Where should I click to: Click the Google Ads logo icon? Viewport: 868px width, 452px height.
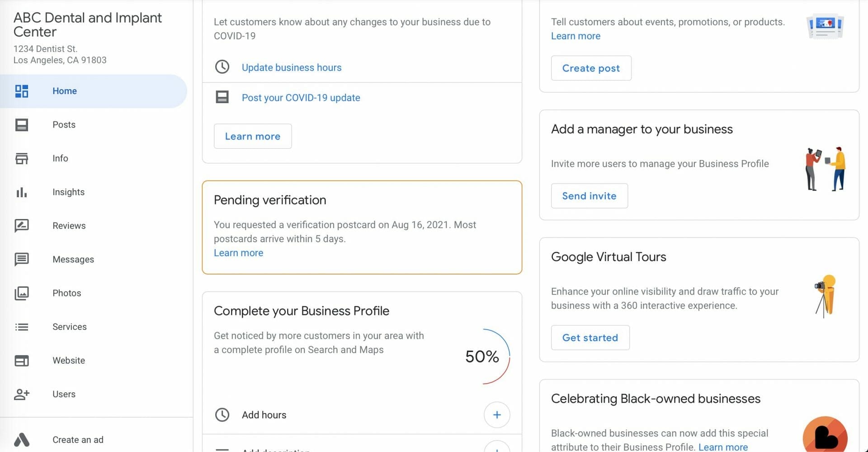22,440
